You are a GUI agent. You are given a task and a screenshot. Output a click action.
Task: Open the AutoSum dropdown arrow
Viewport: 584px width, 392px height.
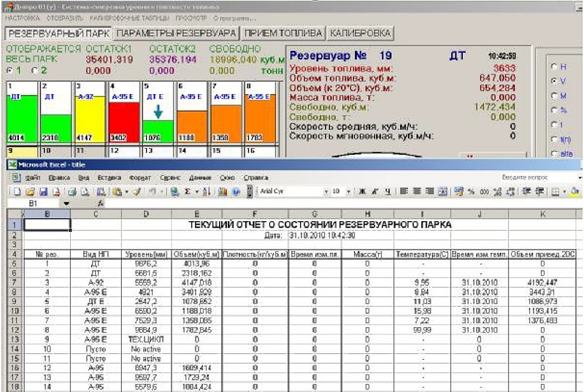click(196, 192)
